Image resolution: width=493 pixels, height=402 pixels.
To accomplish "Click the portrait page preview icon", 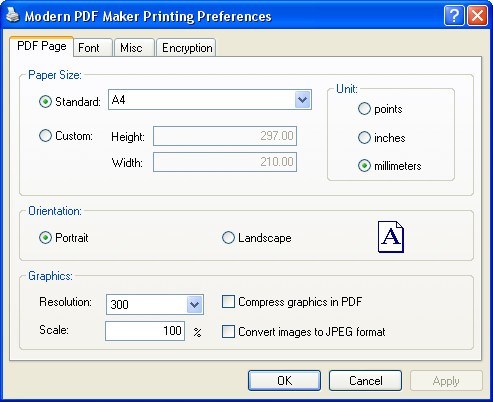I will tap(391, 237).
